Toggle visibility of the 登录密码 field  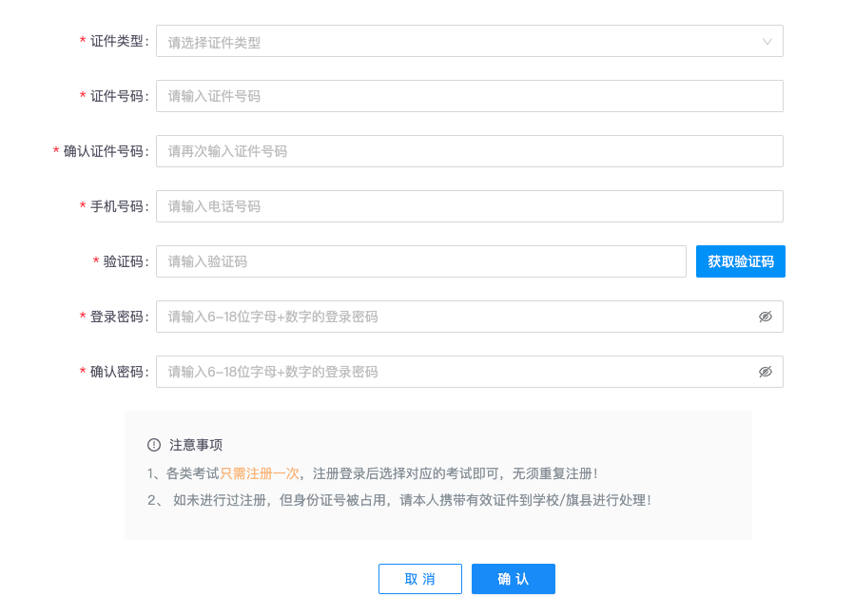click(765, 317)
